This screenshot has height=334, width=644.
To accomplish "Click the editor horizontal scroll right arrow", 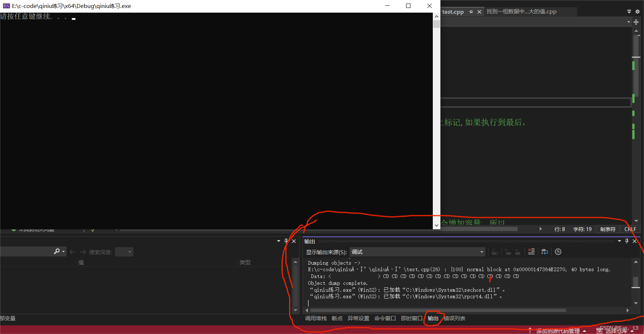I will click(x=540, y=229).
